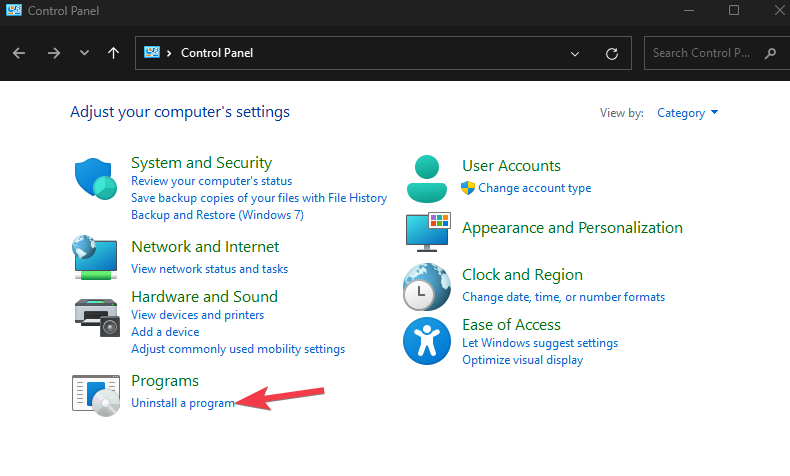Open Optimize visual display link
The image size is (790, 476).
click(x=522, y=360)
